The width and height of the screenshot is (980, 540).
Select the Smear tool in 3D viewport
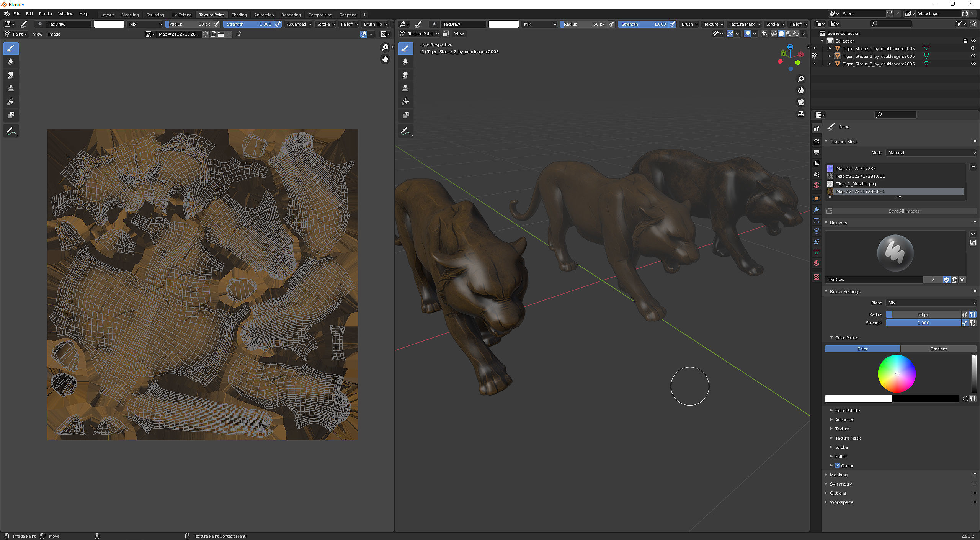(x=405, y=75)
